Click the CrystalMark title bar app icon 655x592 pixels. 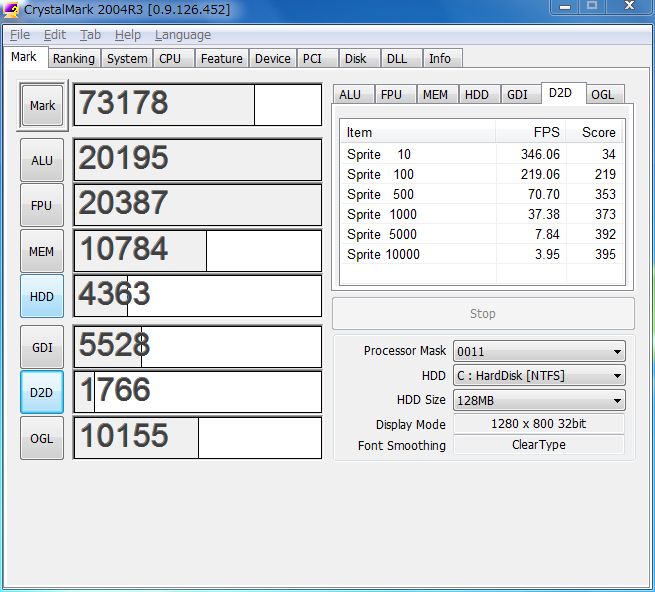click(x=11, y=9)
